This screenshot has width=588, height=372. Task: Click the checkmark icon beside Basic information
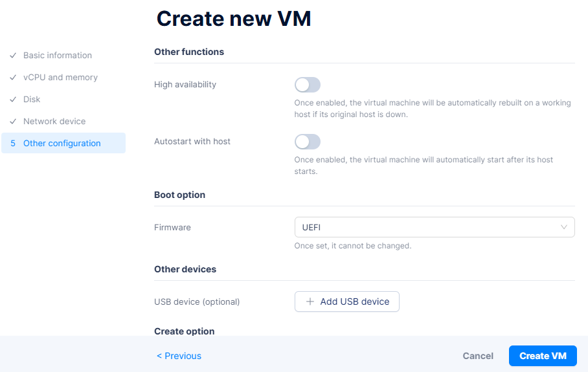click(x=13, y=56)
